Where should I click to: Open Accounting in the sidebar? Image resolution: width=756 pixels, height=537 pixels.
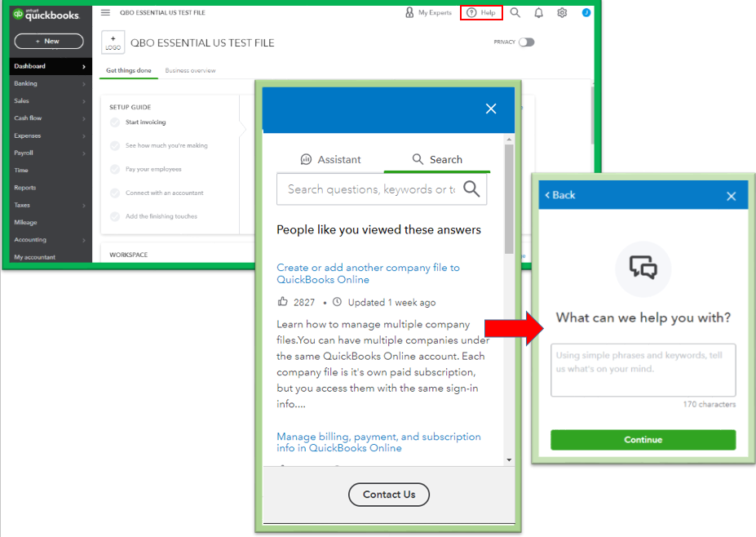(30, 240)
